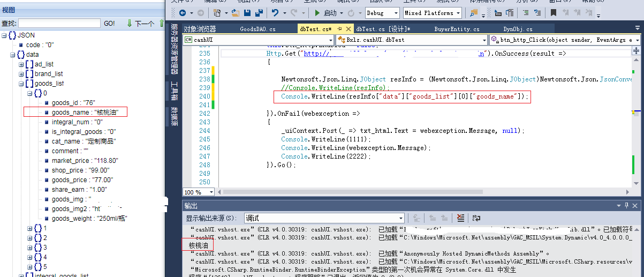The width and height of the screenshot is (644, 277).
Task: Switch to the dbTest.cs [设计] tab
Action: point(383,29)
